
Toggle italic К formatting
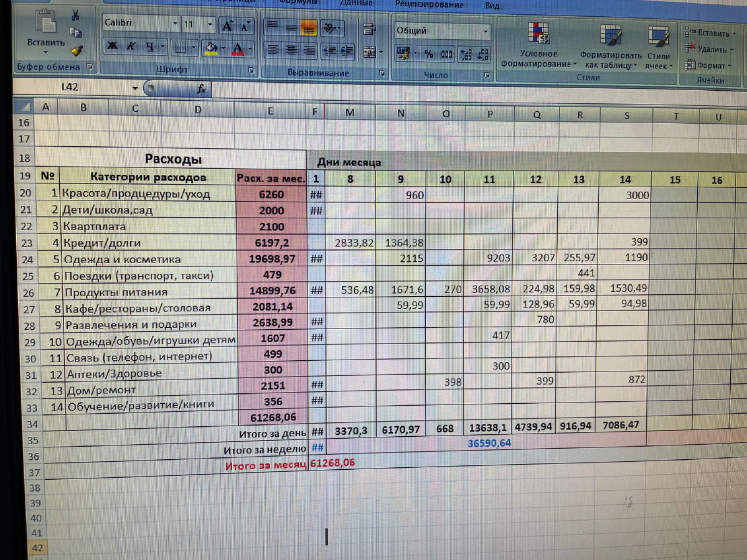pos(131,46)
